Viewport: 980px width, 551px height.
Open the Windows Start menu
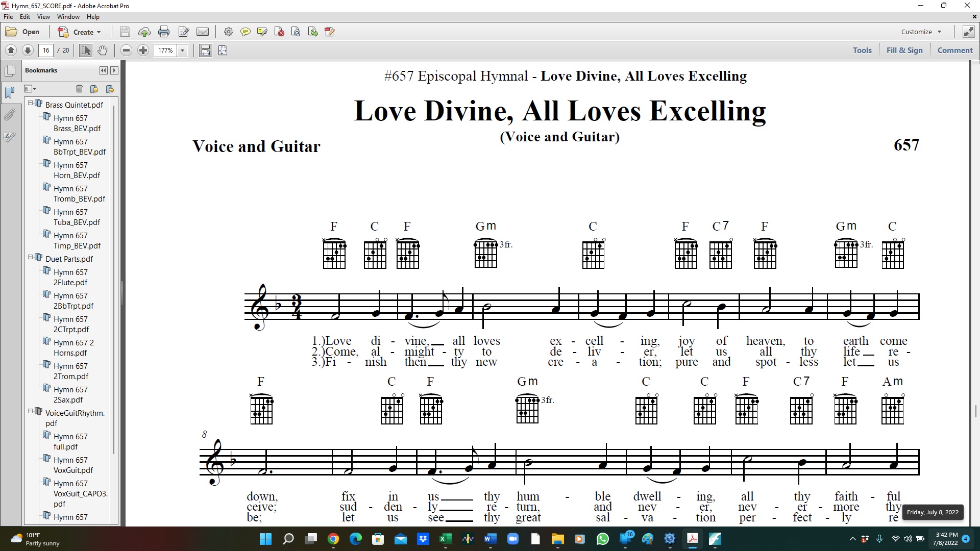tap(265, 539)
